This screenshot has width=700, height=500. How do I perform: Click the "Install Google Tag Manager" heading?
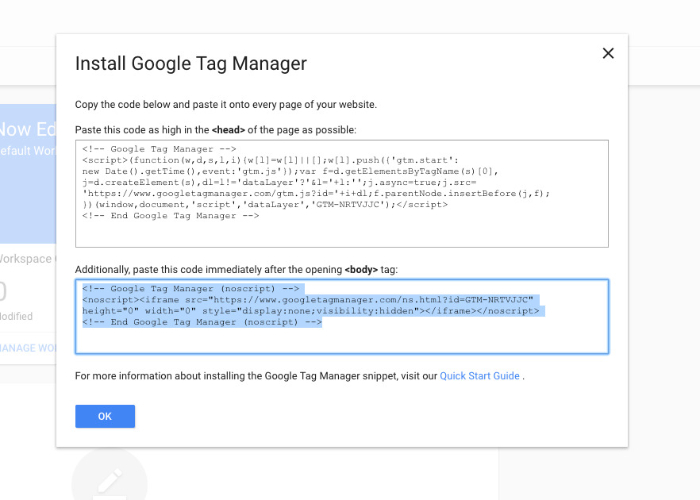[191, 63]
